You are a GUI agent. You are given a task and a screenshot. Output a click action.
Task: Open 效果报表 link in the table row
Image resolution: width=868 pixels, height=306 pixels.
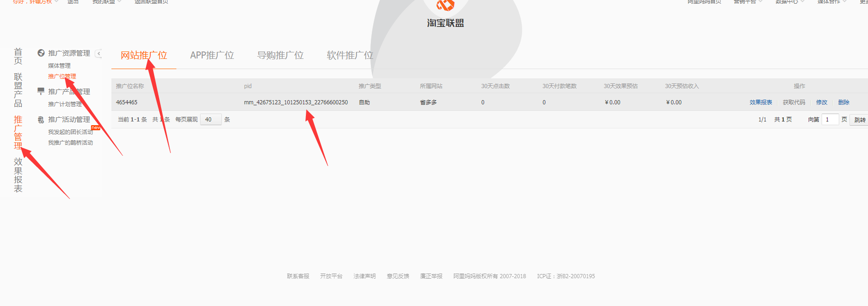coord(761,102)
